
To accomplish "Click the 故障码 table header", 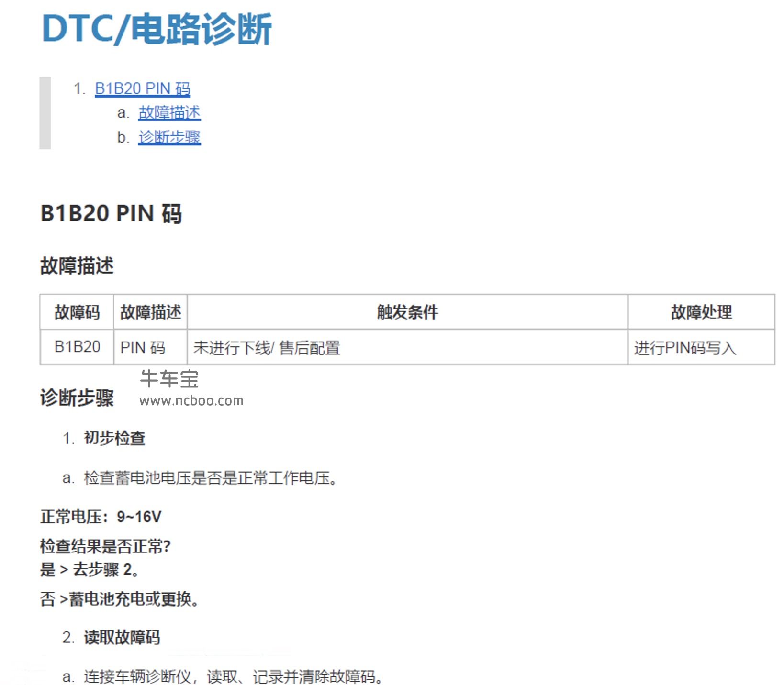I will [x=77, y=312].
